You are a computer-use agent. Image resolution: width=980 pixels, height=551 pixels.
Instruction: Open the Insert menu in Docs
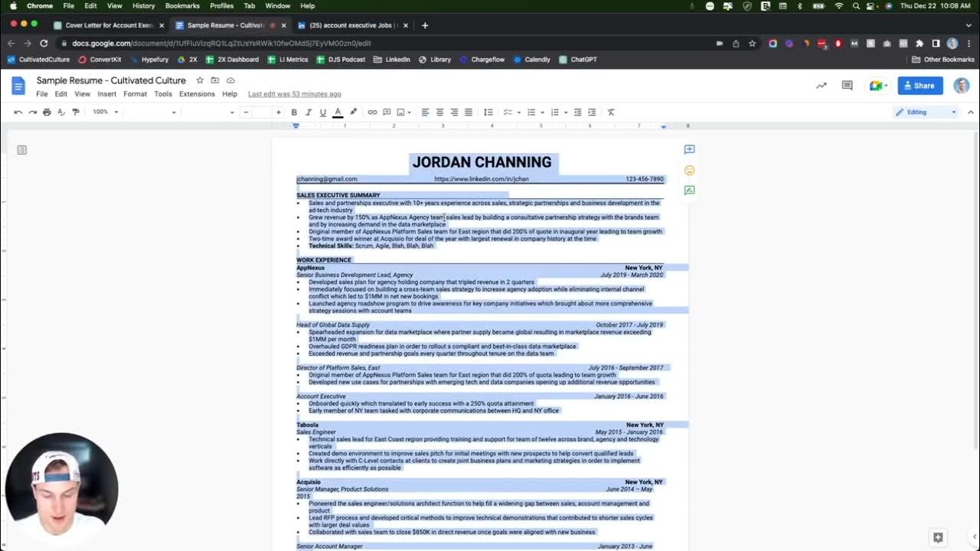point(107,94)
